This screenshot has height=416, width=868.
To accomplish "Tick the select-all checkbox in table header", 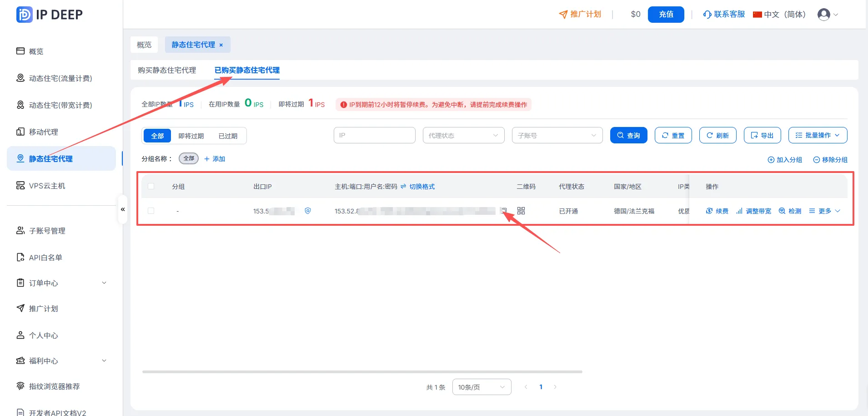I will 151,186.
